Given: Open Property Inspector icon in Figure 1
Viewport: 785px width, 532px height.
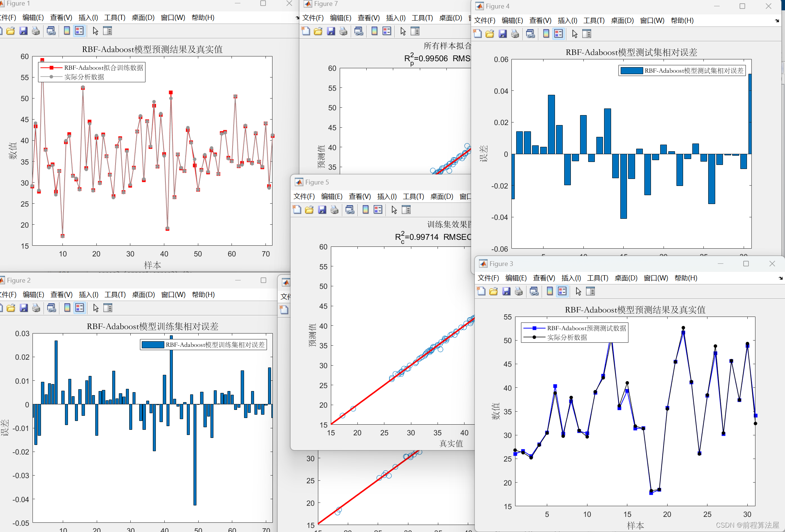Looking at the screenshot, I should click(107, 31).
